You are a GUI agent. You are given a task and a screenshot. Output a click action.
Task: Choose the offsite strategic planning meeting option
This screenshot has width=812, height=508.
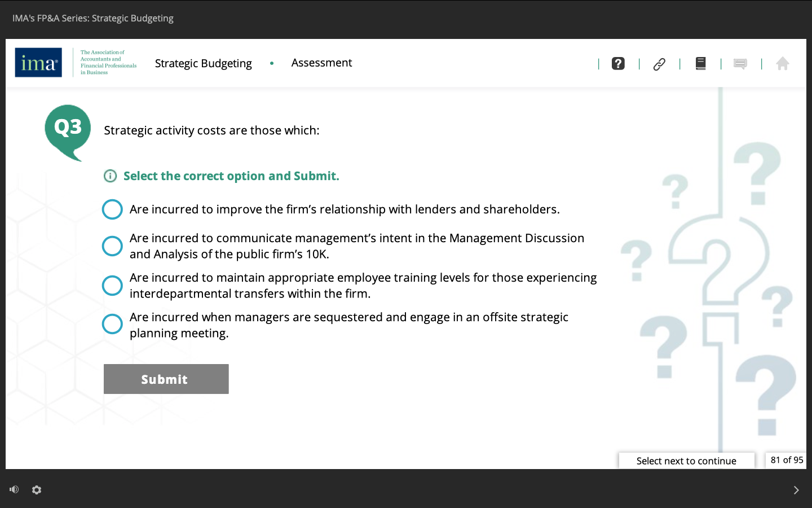click(112, 324)
